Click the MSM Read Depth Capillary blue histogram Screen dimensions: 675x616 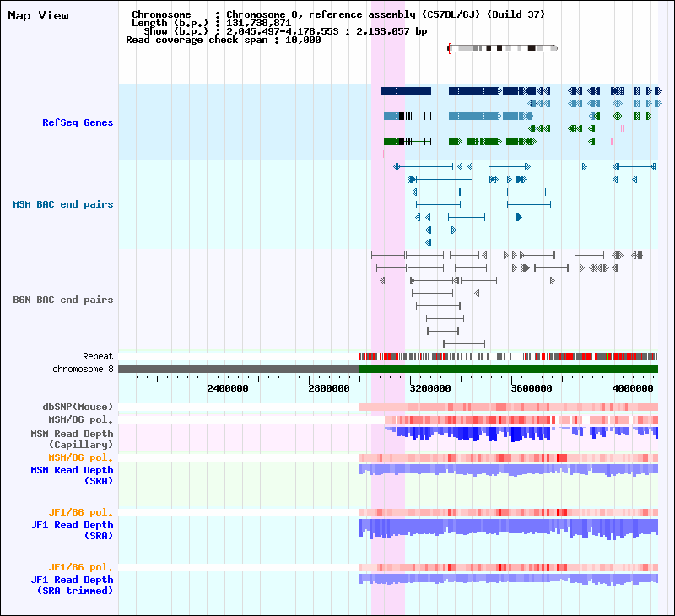pyautogui.click(x=521, y=435)
